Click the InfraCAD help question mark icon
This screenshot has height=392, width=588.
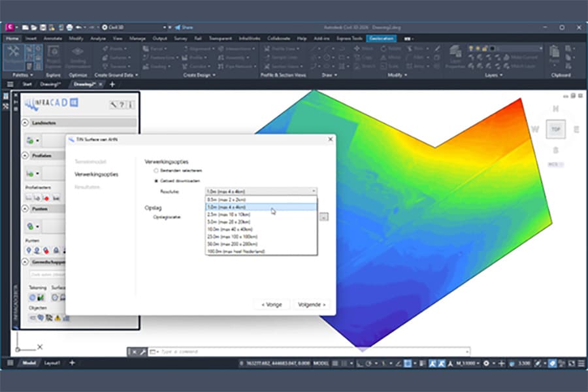coord(122,105)
